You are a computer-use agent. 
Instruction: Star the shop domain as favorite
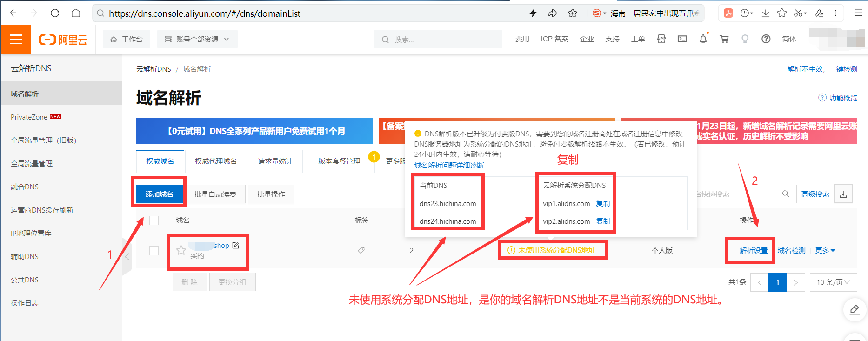[181, 251]
